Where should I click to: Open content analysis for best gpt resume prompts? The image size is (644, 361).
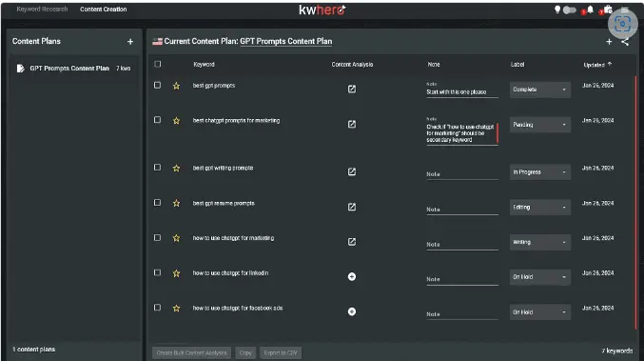click(352, 207)
